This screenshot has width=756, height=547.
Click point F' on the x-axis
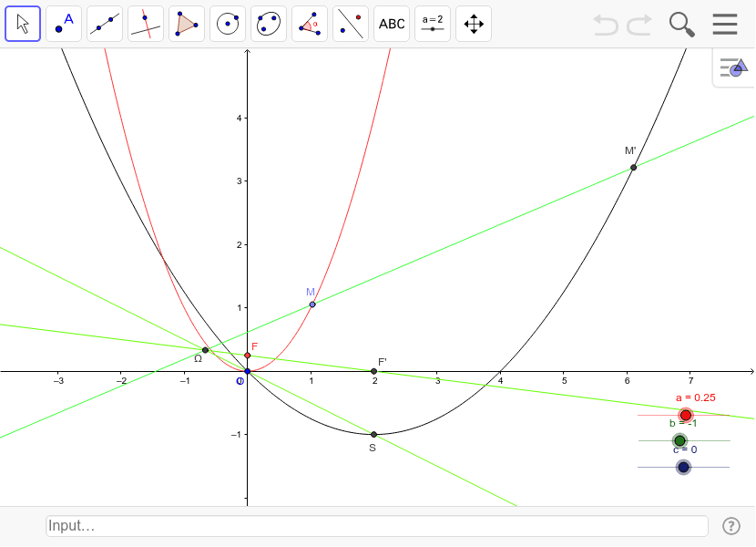373,371
